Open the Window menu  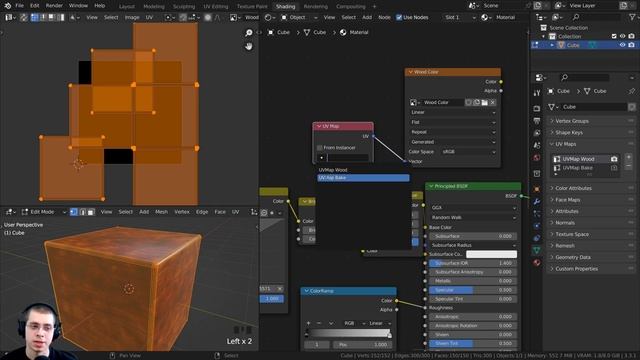(x=78, y=6)
